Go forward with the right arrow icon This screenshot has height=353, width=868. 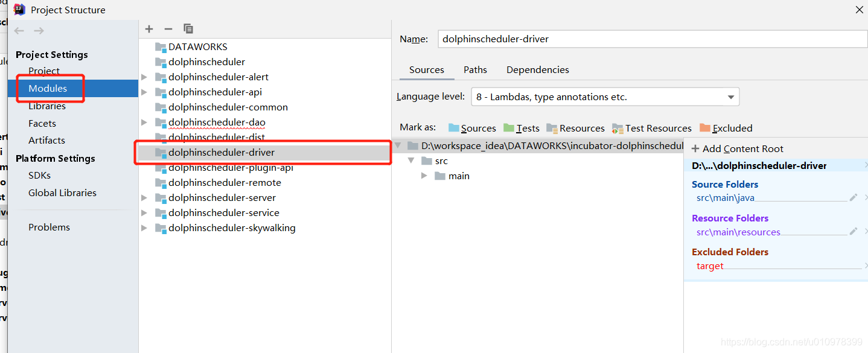[39, 31]
